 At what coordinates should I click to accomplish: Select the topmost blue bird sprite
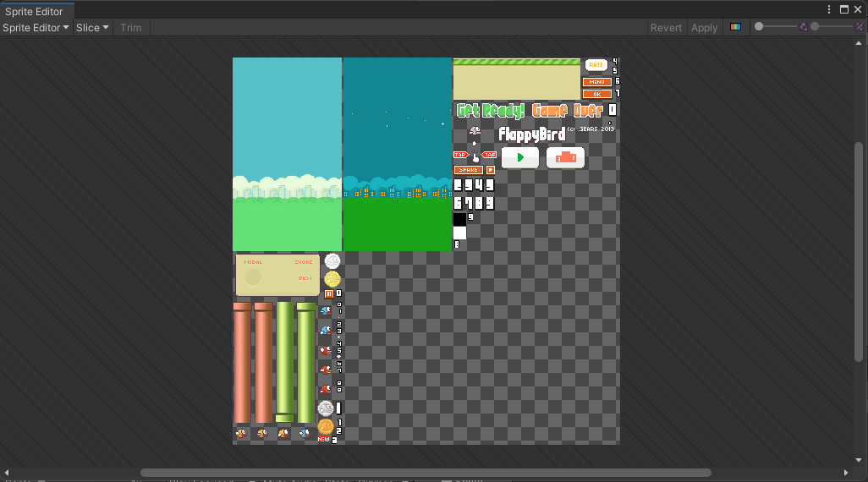click(x=326, y=311)
